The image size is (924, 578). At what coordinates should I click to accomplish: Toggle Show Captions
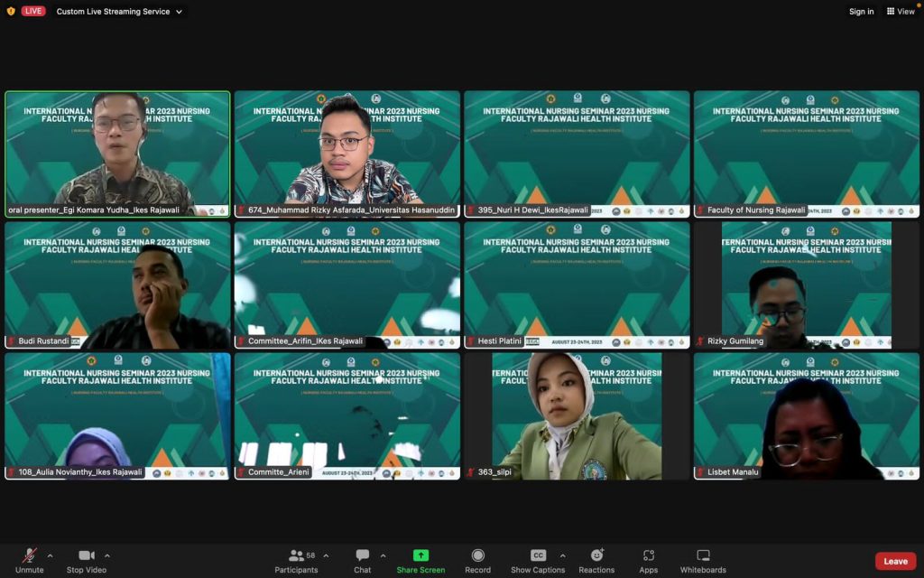click(x=538, y=555)
